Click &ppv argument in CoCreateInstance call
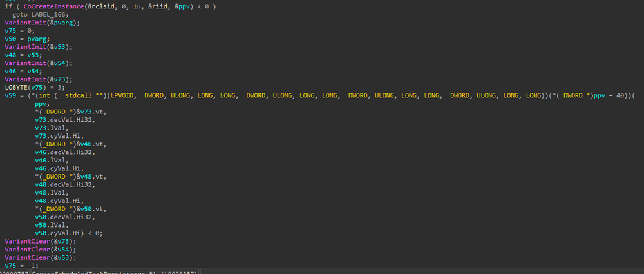Screen dimensions: 644x274 [182, 6]
